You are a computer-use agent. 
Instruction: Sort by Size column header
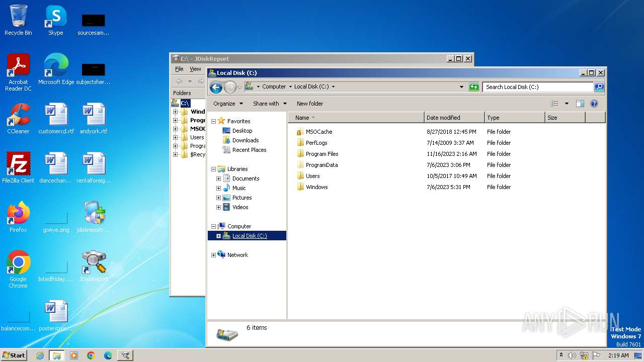tap(565, 118)
